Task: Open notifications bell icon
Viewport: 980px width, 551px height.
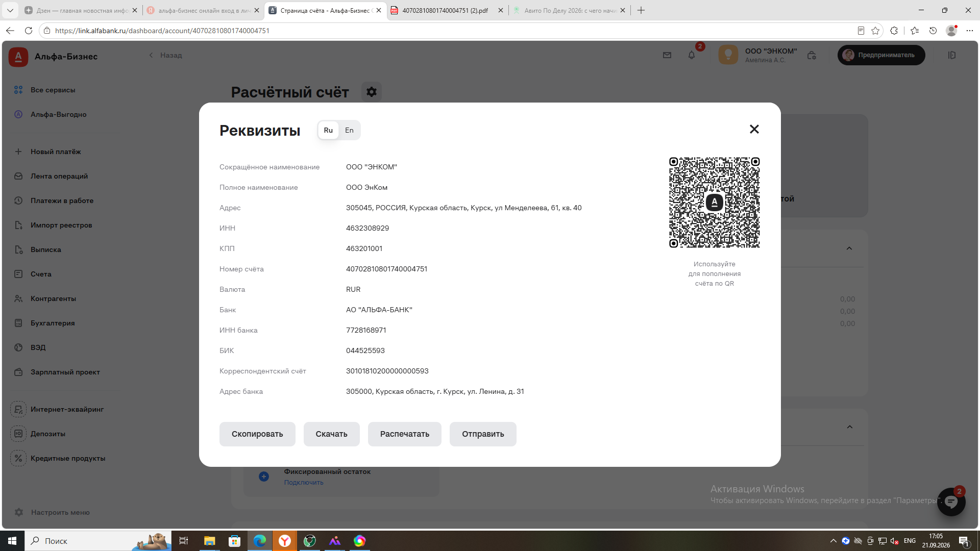Action: point(692,55)
